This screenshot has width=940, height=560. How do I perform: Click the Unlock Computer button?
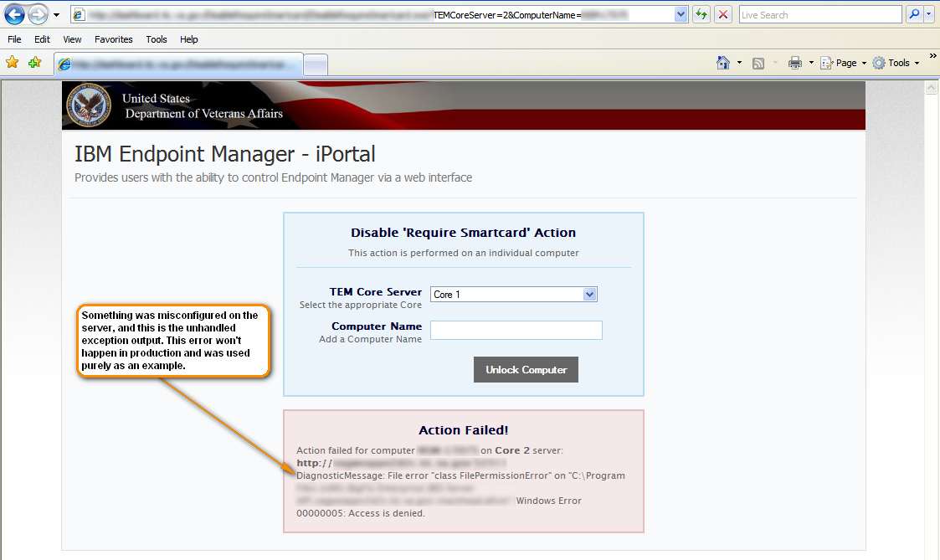526,370
